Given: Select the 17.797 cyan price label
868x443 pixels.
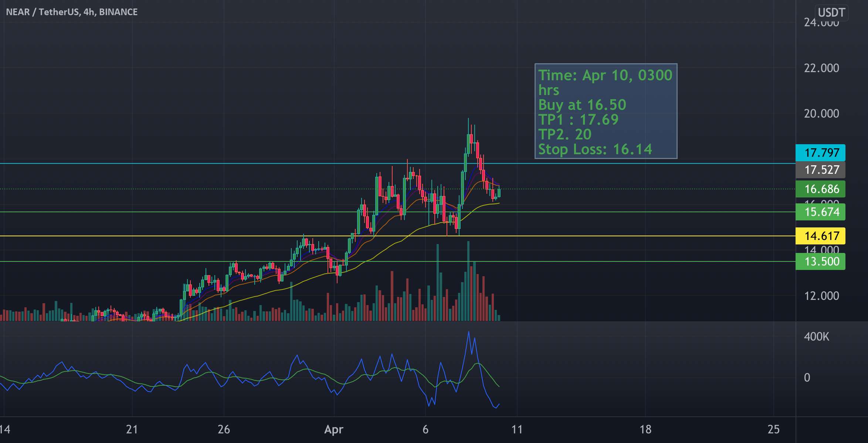Looking at the screenshot, I should click(820, 153).
